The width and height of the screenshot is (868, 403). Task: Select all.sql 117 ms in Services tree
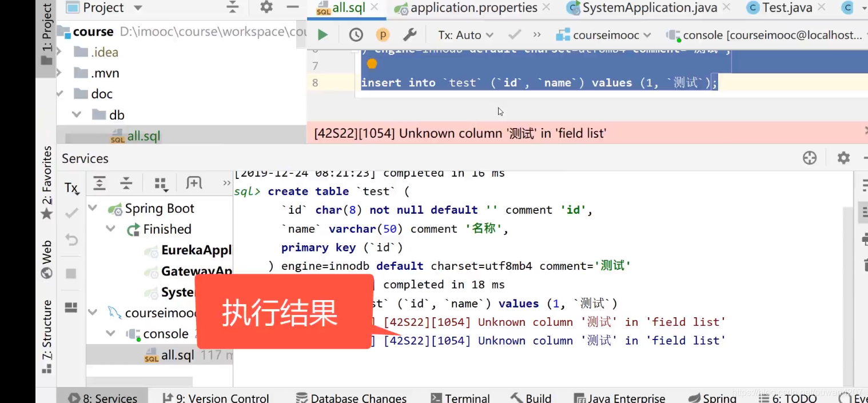pos(160,355)
